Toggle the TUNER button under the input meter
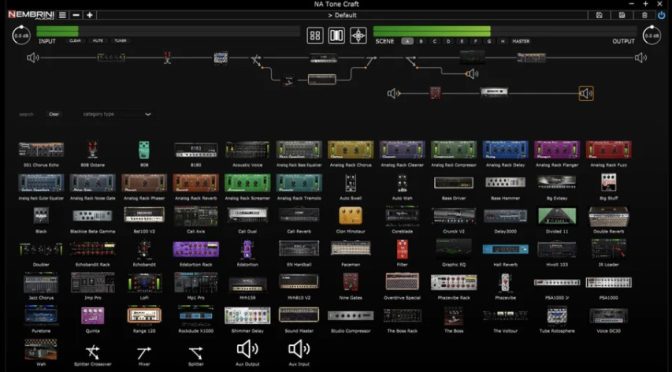 (x=120, y=41)
